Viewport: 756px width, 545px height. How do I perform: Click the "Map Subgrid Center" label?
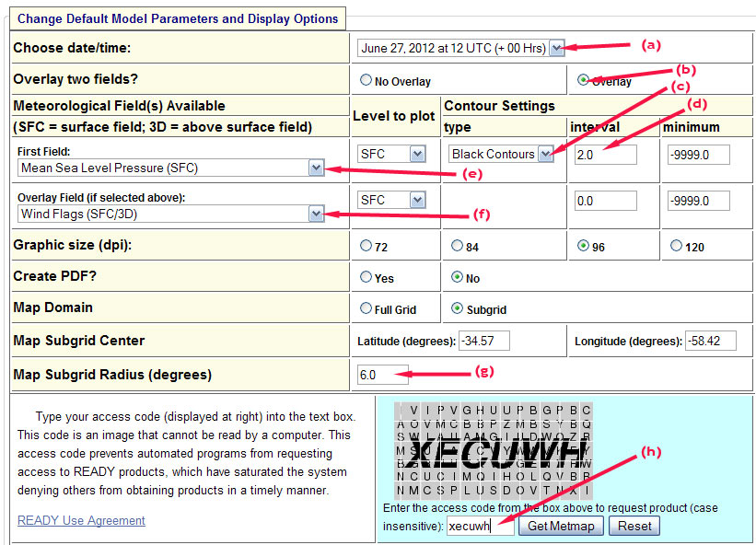click(x=79, y=341)
